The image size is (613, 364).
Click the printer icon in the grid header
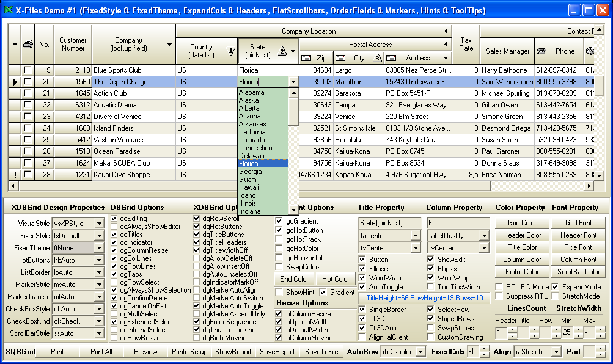(28, 44)
